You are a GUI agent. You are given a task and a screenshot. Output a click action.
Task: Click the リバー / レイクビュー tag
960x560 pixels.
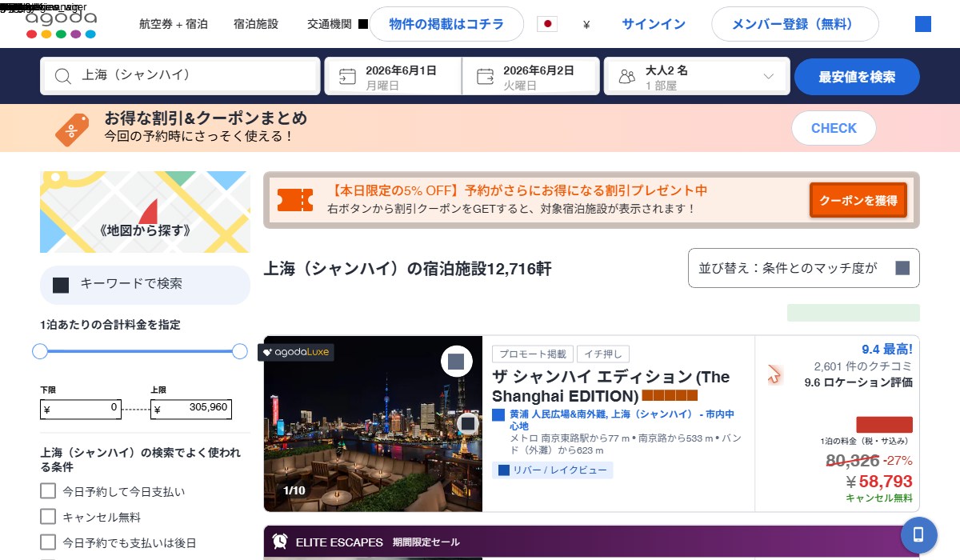(x=553, y=470)
